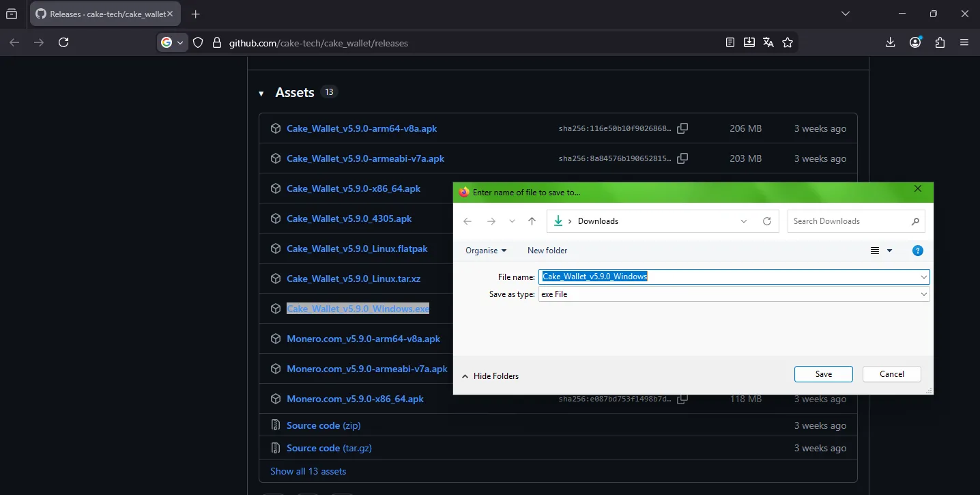Viewport: 980px width, 495px height.
Task: Download Source code (tar.gz)
Action: click(329, 448)
